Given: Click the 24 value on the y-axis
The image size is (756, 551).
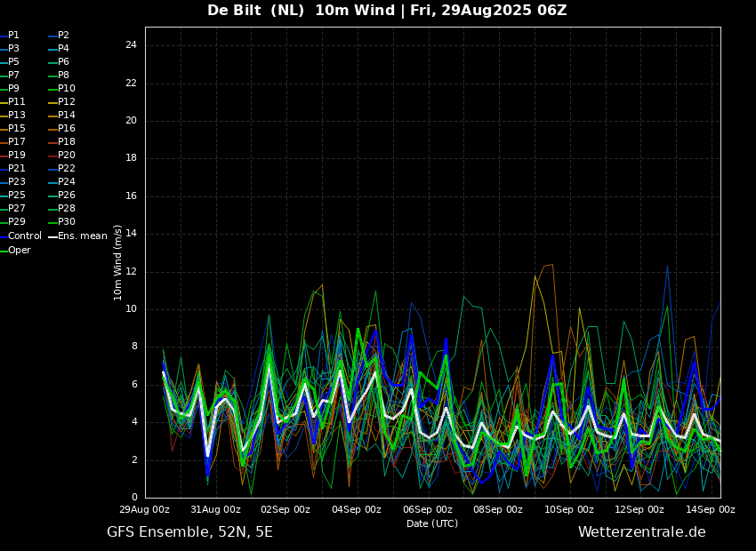Looking at the screenshot, I should click(x=131, y=45).
